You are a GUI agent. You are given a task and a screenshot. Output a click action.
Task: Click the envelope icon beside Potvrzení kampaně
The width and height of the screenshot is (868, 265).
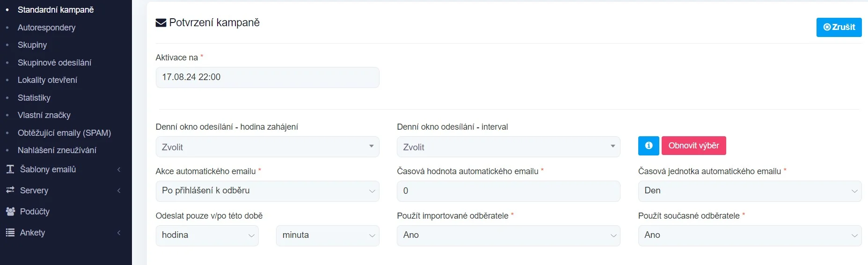pos(161,23)
